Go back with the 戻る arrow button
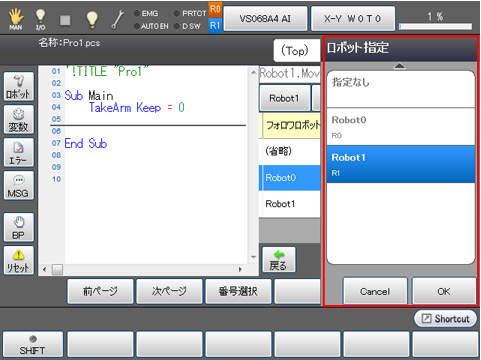The image size is (481, 360). 279,260
